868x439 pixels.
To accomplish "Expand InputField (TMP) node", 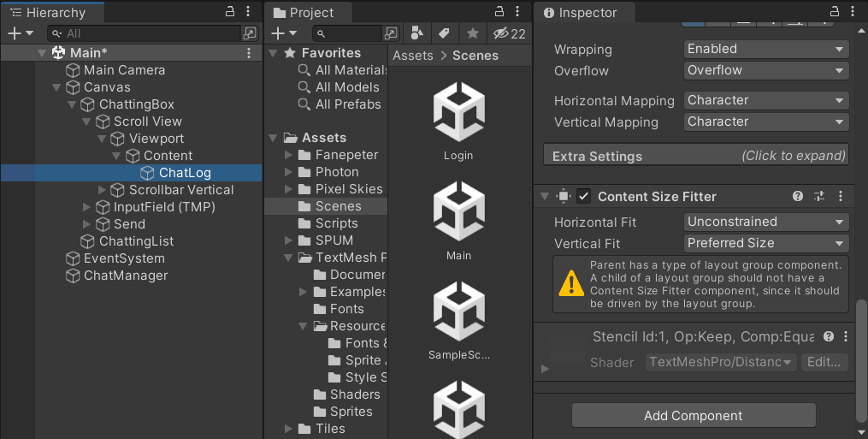I will point(86,207).
